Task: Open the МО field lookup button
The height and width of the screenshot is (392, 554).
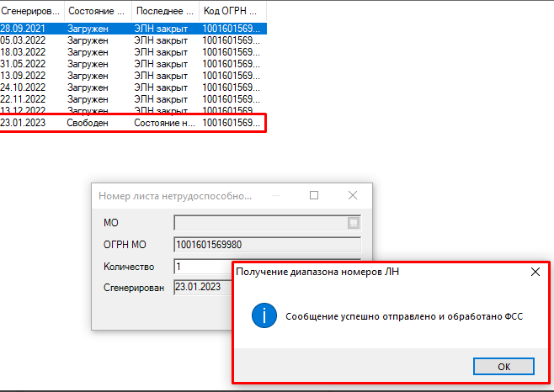Action: (354, 223)
